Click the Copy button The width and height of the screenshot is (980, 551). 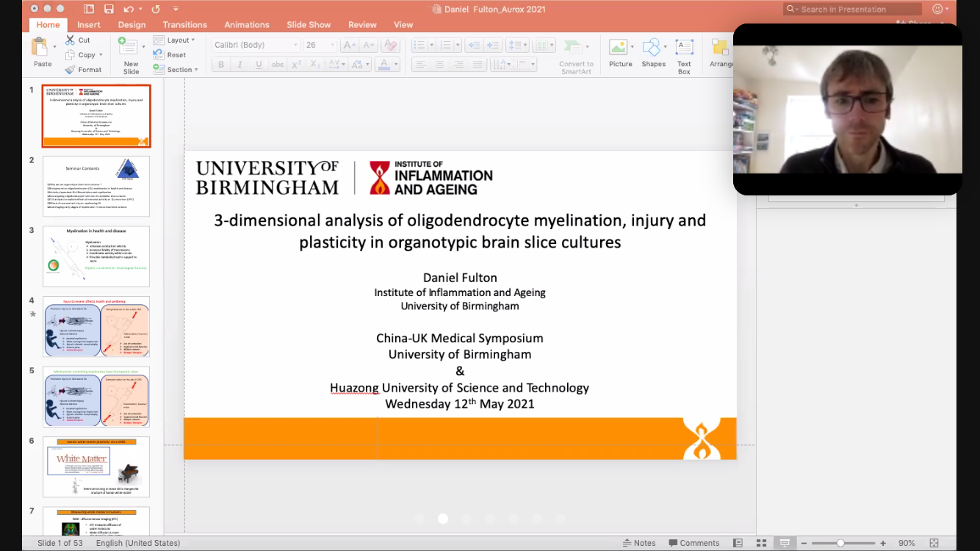click(81, 54)
